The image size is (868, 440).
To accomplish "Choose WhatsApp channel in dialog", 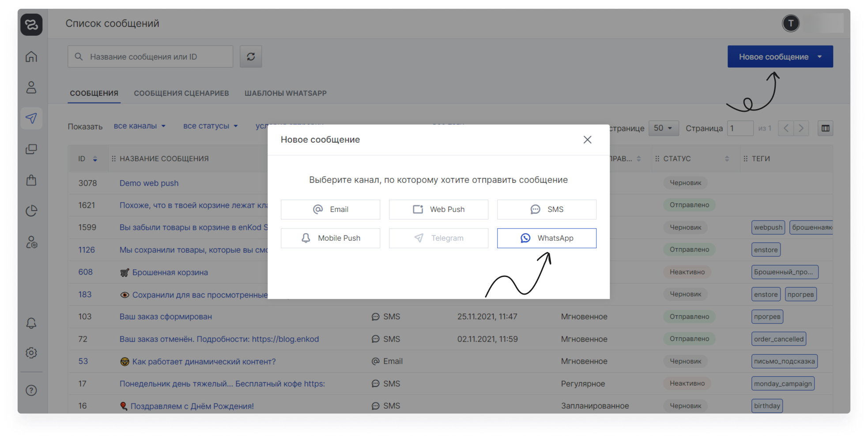I will pos(547,238).
